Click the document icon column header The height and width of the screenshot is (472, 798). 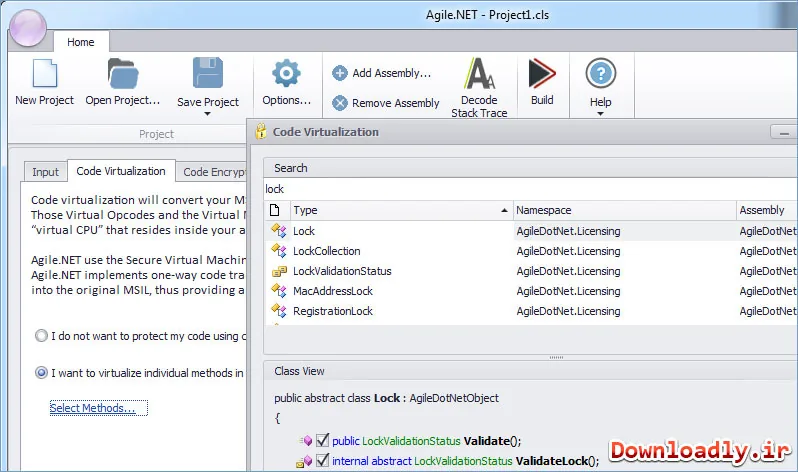[x=275, y=210]
